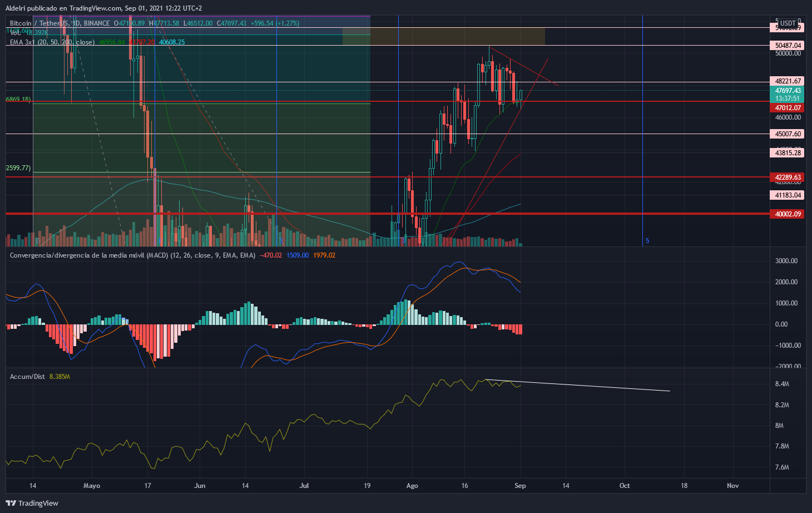
Task: Select the MACD indicator legend title
Action: click(132, 255)
